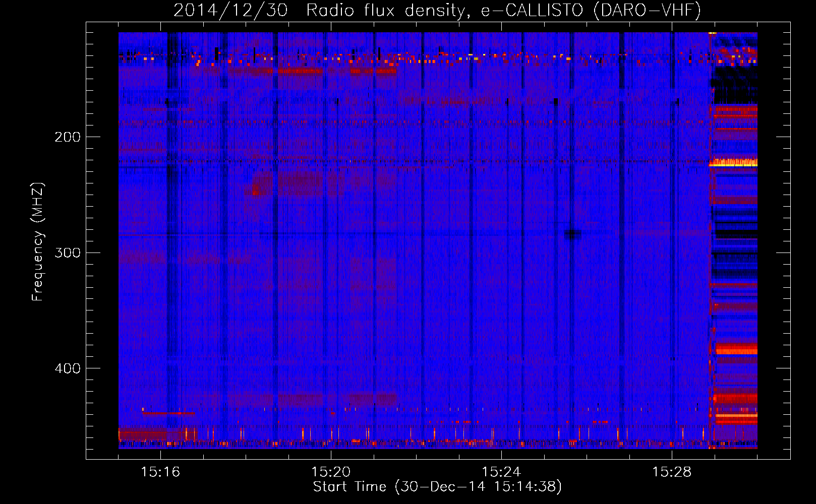Click the 15:28 time tick label
The width and height of the screenshot is (816, 504).
[x=672, y=472]
